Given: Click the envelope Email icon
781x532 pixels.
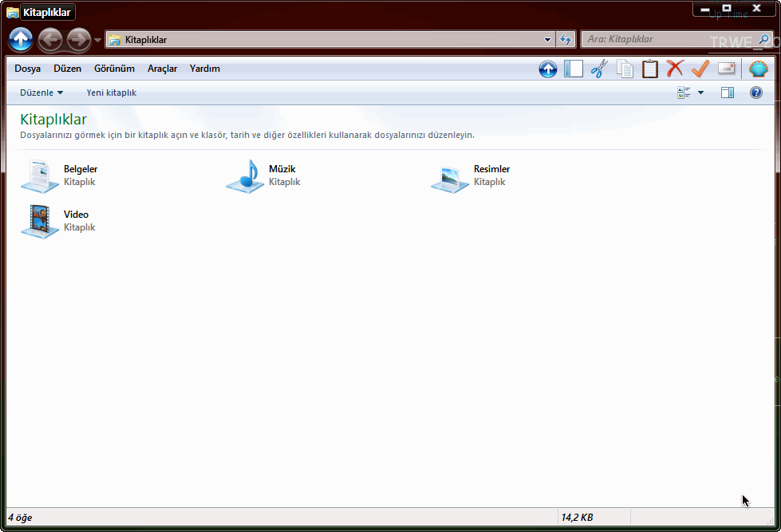Looking at the screenshot, I should pos(726,69).
